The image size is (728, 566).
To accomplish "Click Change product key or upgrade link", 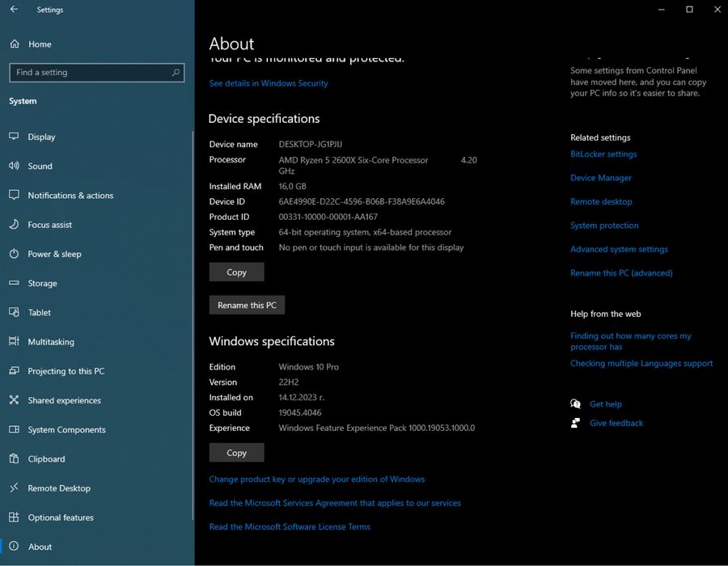I will [316, 479].
